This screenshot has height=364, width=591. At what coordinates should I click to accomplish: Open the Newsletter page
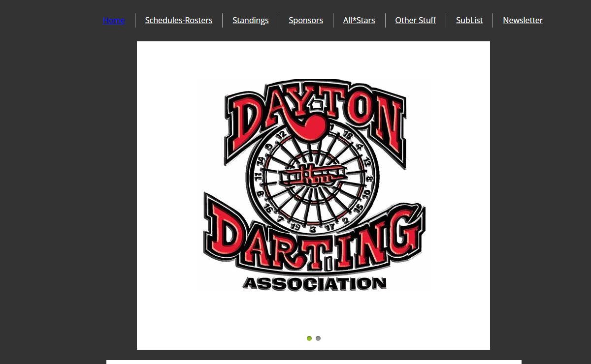523,20
